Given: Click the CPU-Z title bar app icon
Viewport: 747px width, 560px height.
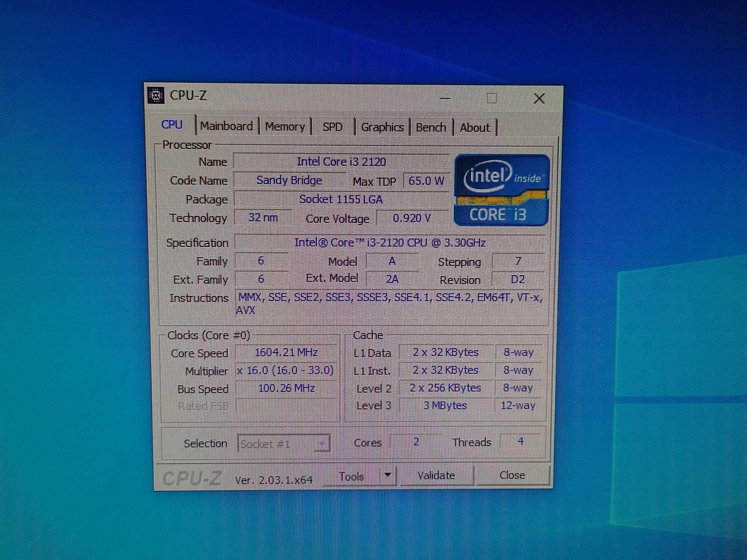Looking at the screenshot, I should coord(156,96).
